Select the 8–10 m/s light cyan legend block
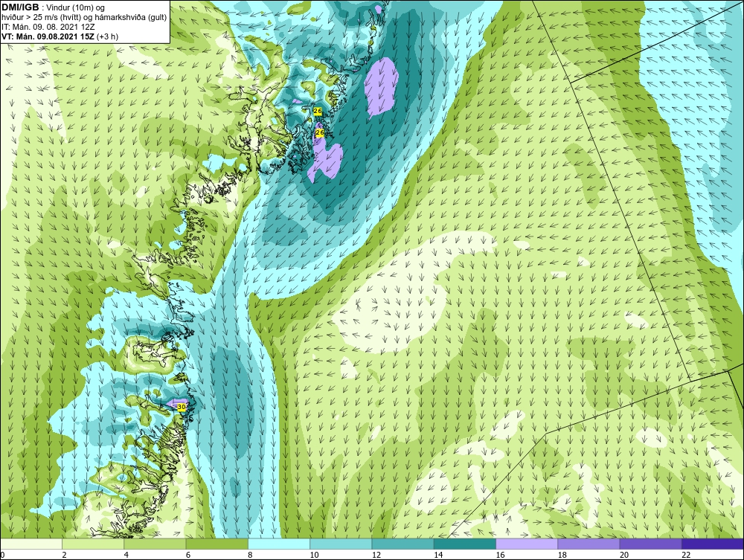 pos(279,544)
